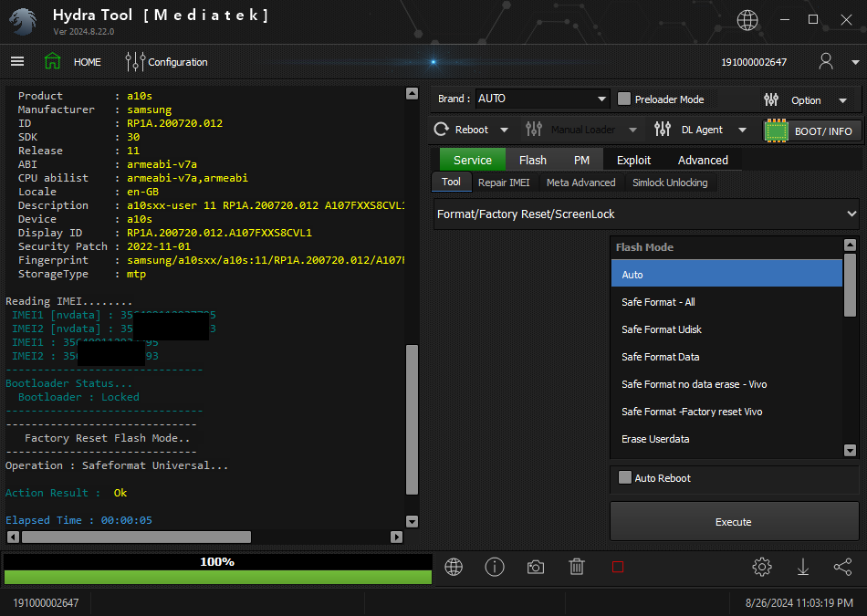Viewport: 867px width, 616px height.
Task: Click the log scroll right arrow
Action: [396, 537]
